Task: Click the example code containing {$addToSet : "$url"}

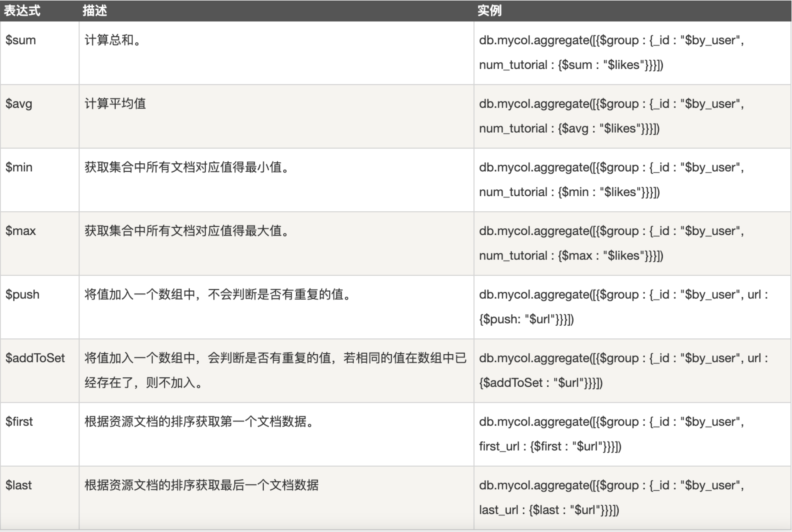Action: (x=623, y=371)
